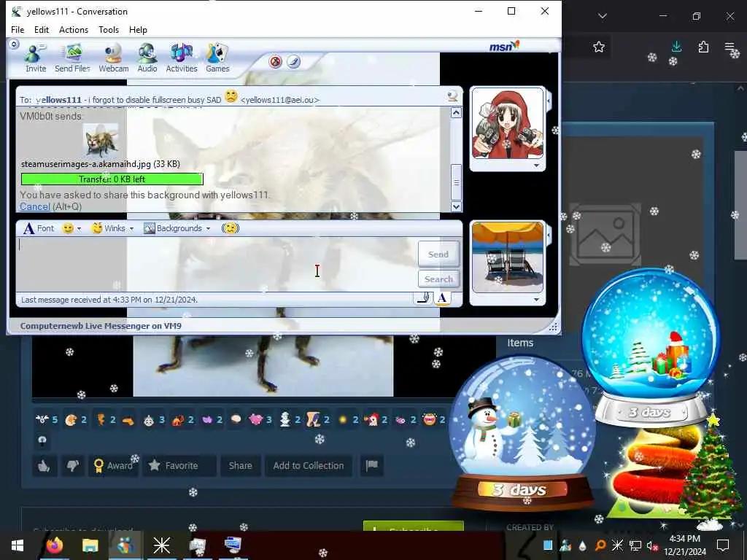
Task: Collapse the toolbar with the round arrow button
Action: click(x=14, y=44)
